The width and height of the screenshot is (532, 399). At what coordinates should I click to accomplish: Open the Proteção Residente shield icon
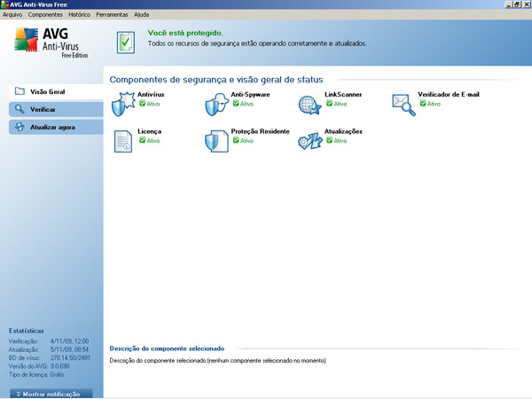217,141
